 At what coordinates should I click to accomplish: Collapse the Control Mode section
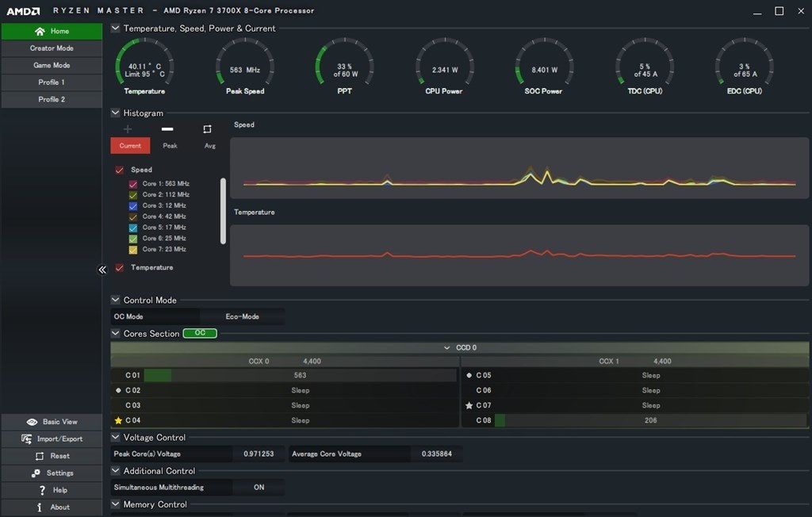coord(116,300)
